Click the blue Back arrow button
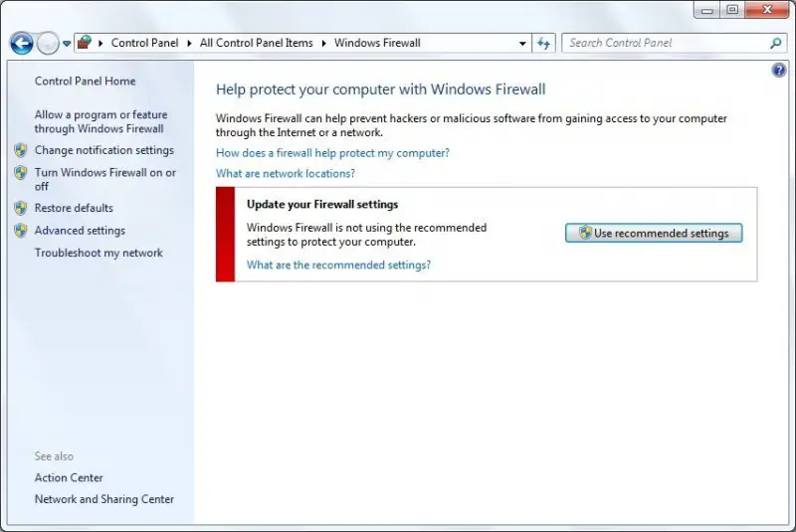Image resolution: width=796 pixels, height=532 pixels. [x=21, y=43]
